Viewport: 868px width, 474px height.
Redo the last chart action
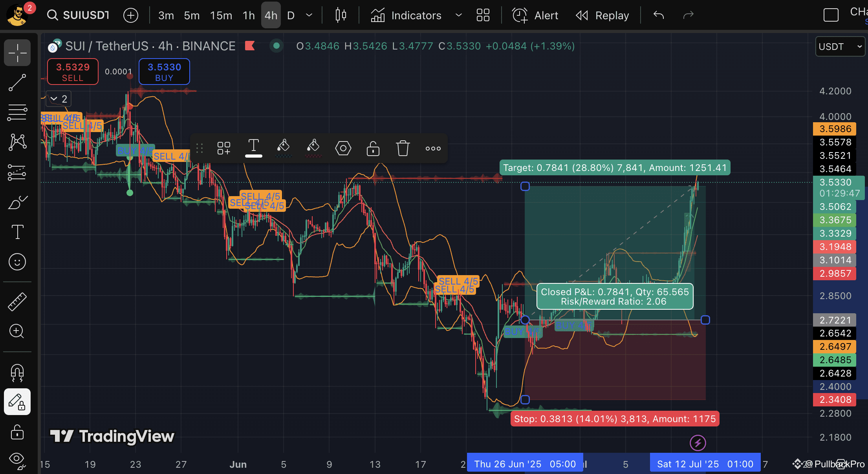tap(689, 15)
